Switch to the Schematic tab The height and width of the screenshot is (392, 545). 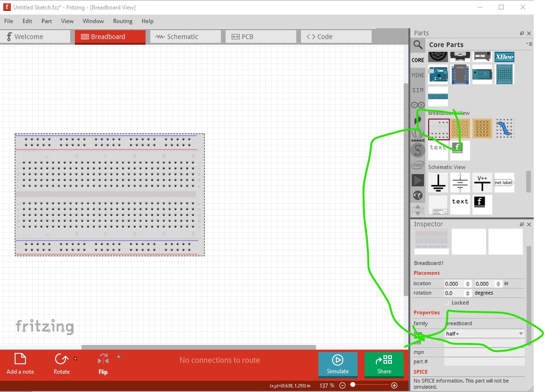(x=185, y=36)
